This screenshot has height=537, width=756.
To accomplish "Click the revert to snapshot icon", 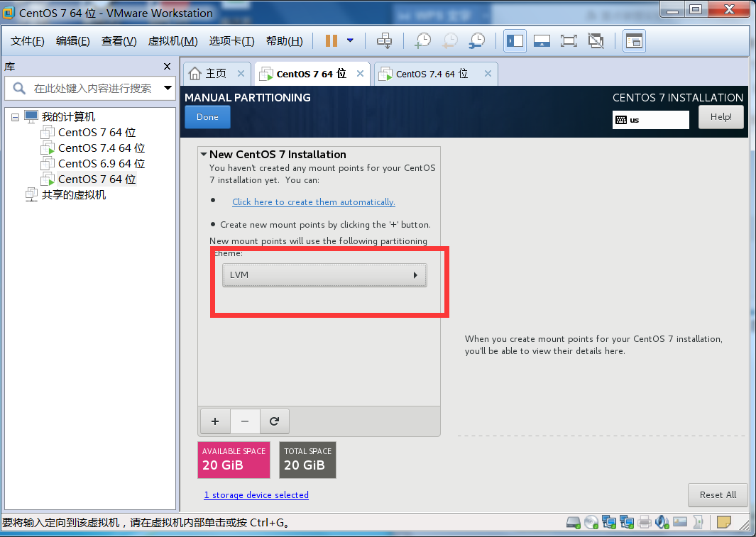I will pos(450,41).
